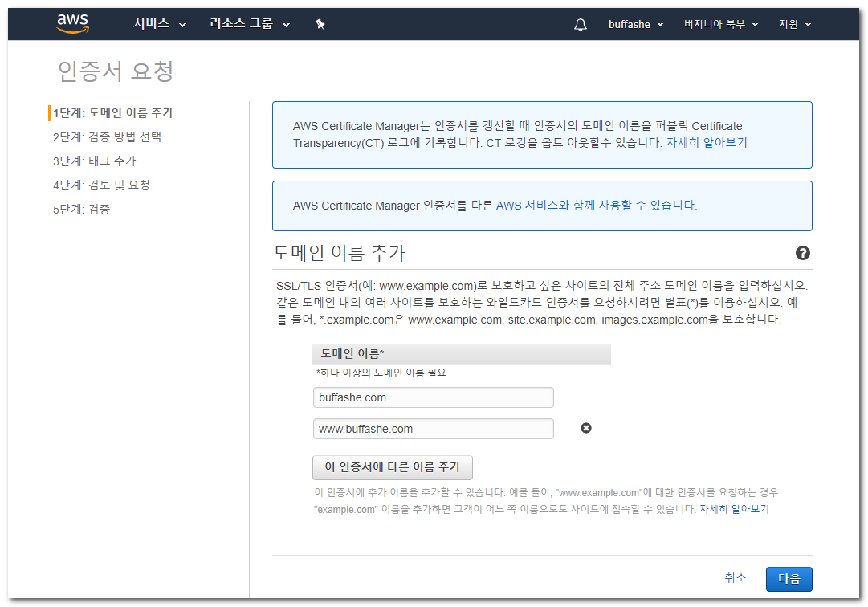The height and width of the screenshot is (607, 868).
Task: Click the 취소 cancel link
Action: [736, 577]
